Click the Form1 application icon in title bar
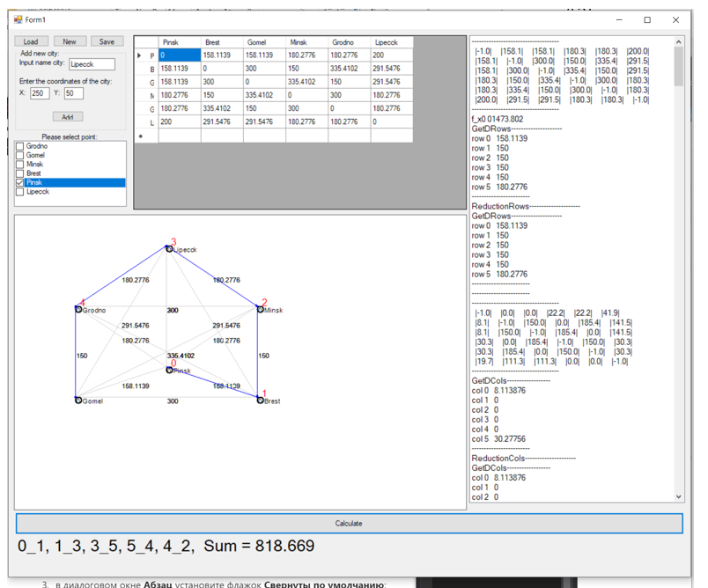The image size is (708, 588). [x=18, y=19]
